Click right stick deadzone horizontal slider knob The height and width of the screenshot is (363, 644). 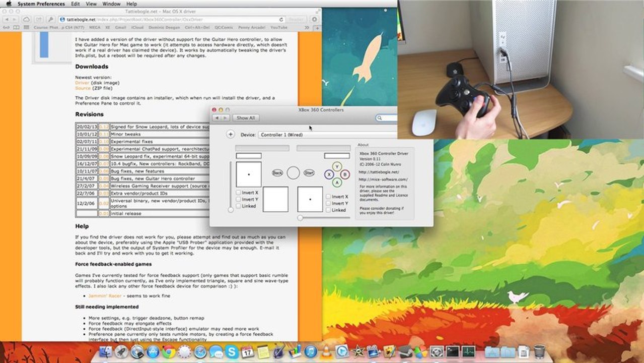tap(300, 218)
